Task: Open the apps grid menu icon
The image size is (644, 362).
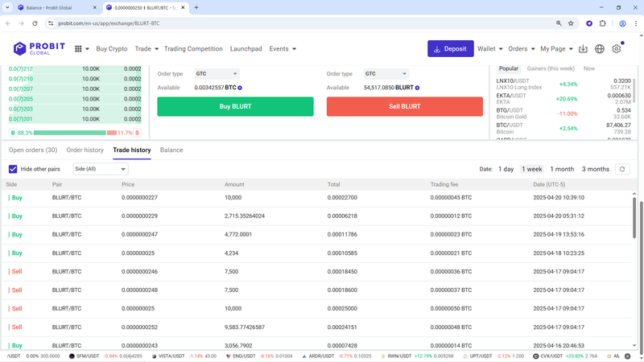Action: (x=78, y=49)
